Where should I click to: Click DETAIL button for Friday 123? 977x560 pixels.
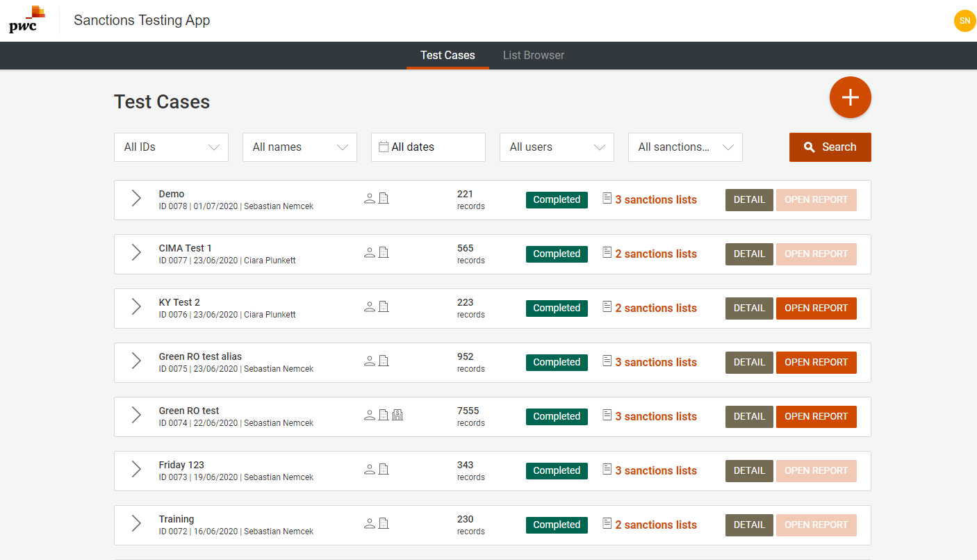click(x=749, y=470)
